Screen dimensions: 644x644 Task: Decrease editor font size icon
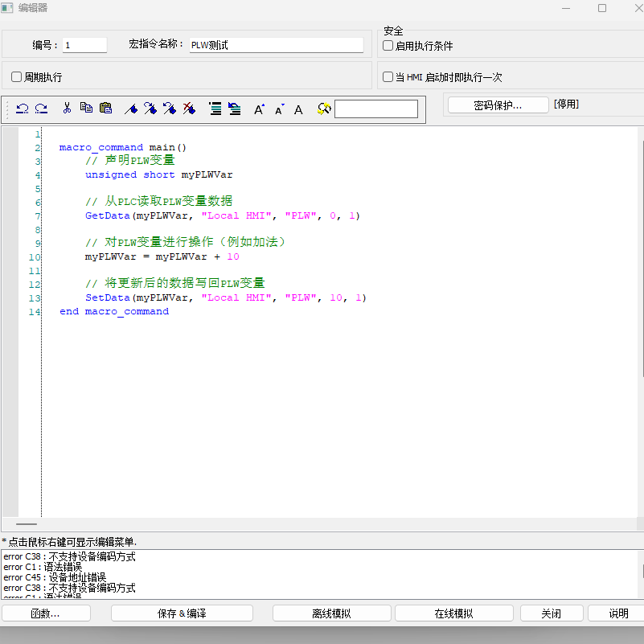point(279,109)
